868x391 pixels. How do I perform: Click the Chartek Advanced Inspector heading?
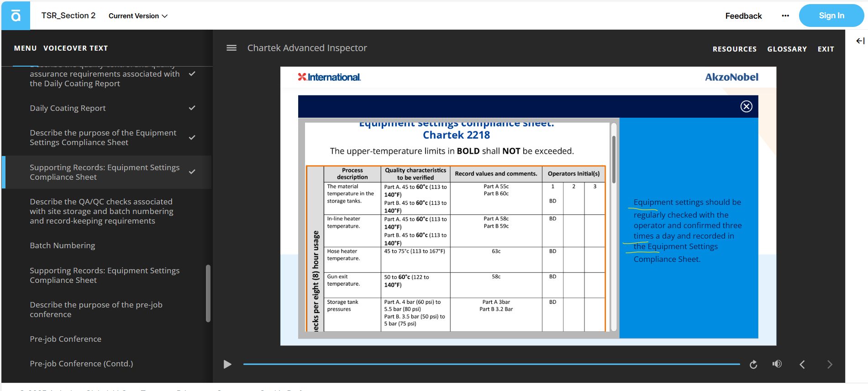point(307,48)
